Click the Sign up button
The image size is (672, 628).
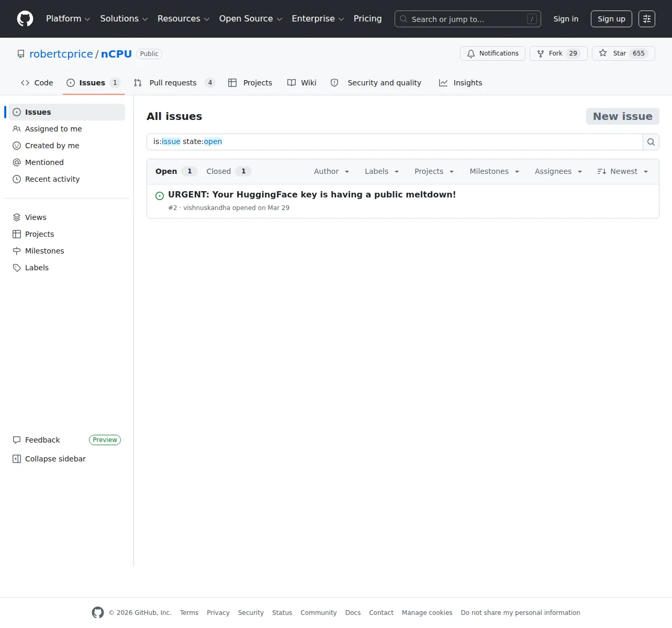pyautogui.click(x=611, y=19)
